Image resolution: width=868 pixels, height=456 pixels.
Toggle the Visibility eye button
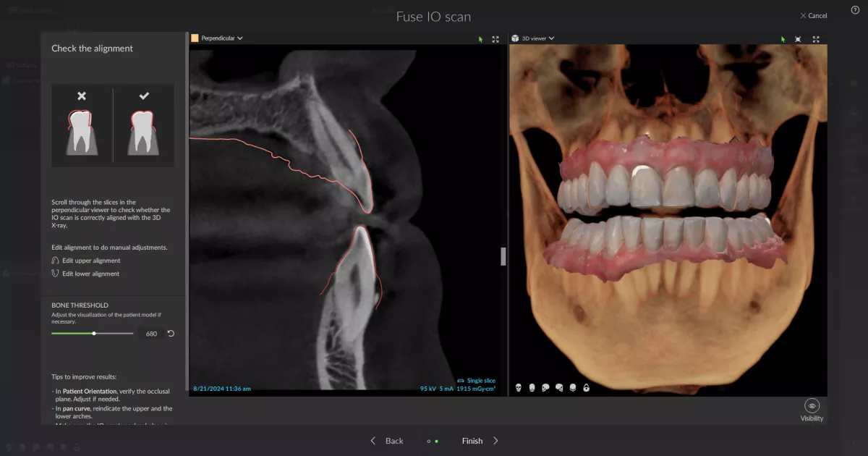pos(812,406)
